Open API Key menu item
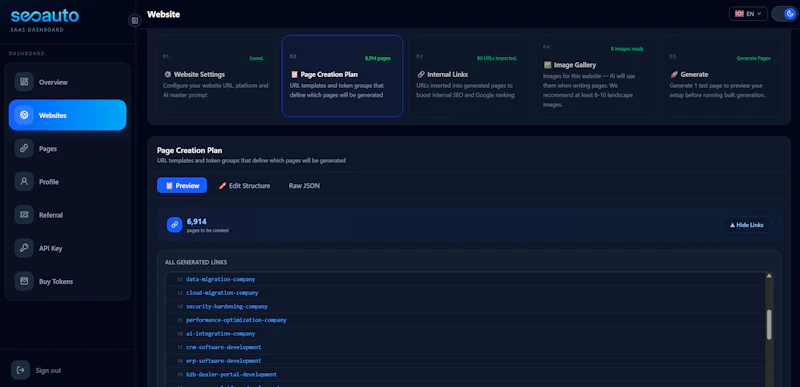800x387 pixels. click(x=67, y=248)
